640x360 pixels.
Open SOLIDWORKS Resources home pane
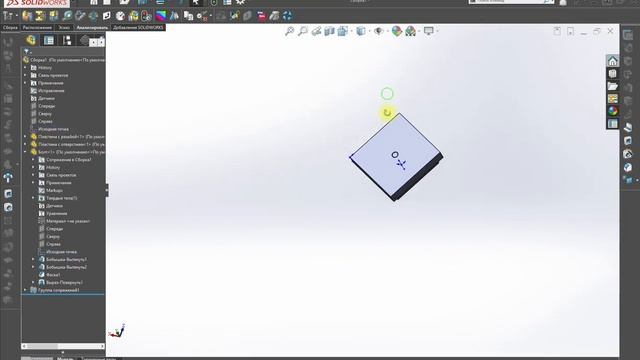click(612, 61)
